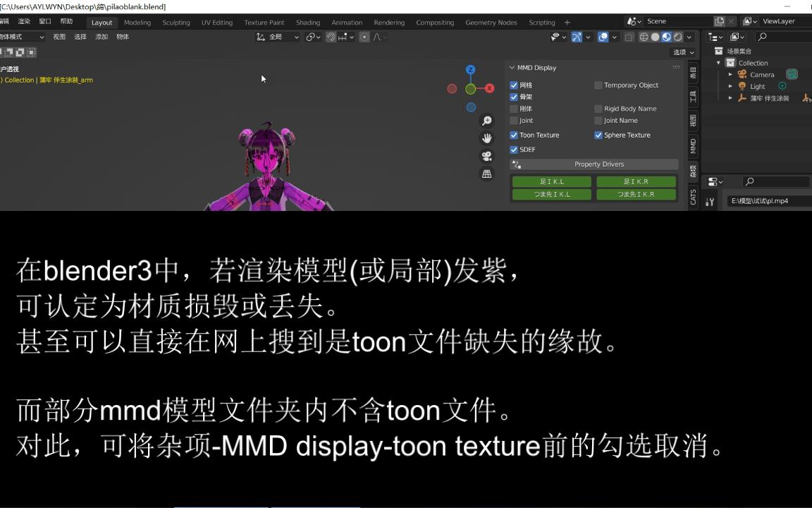Click the E:\模型\试试\pl.mp4 path field
The height and width of the screenshot is (508, 812).
point(765,200)
